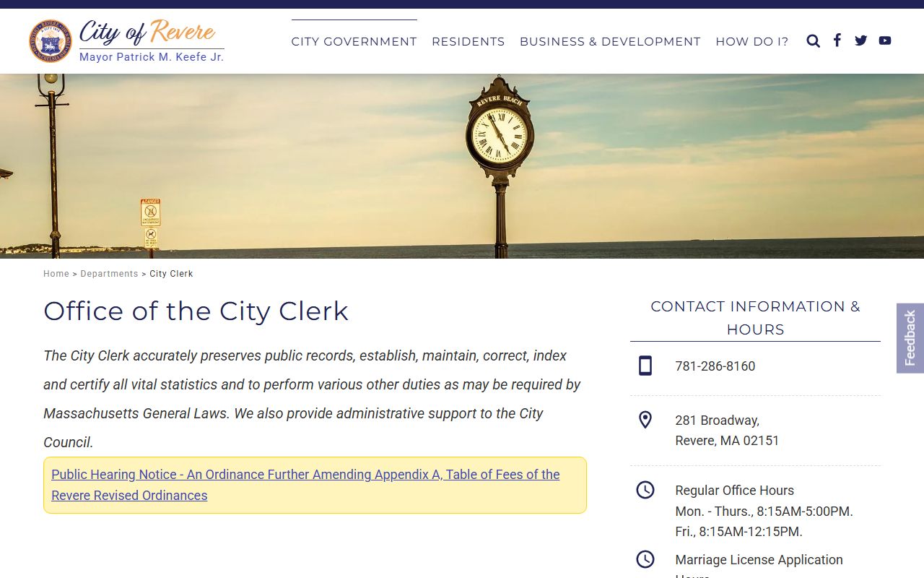The height and width of the screenshot is (578, 924).
Task: Click the City of Revere title text logo
Action: tap(147, 33)
